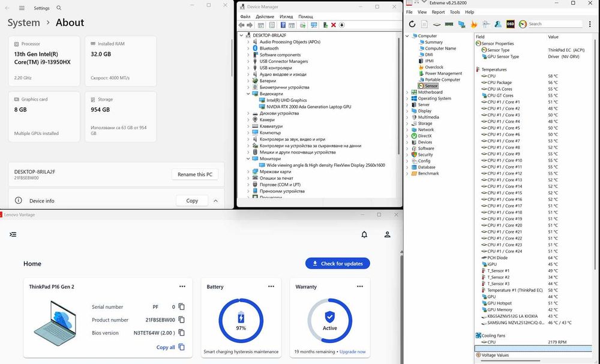Image resolution: width=600 pixels, height=364 pixels.
Task: Expand Bluetooth node in Device Manager
Action: tap(248, 48)
